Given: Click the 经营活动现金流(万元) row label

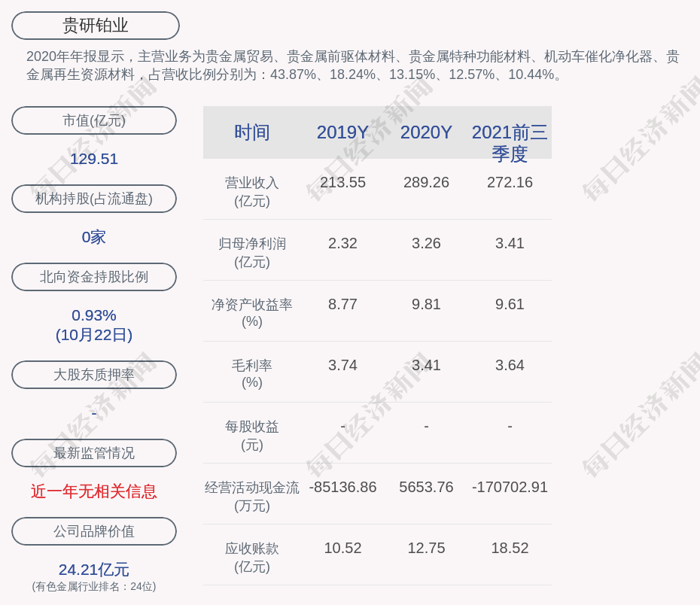Looking at the screenshot, I should pos(252,496).
